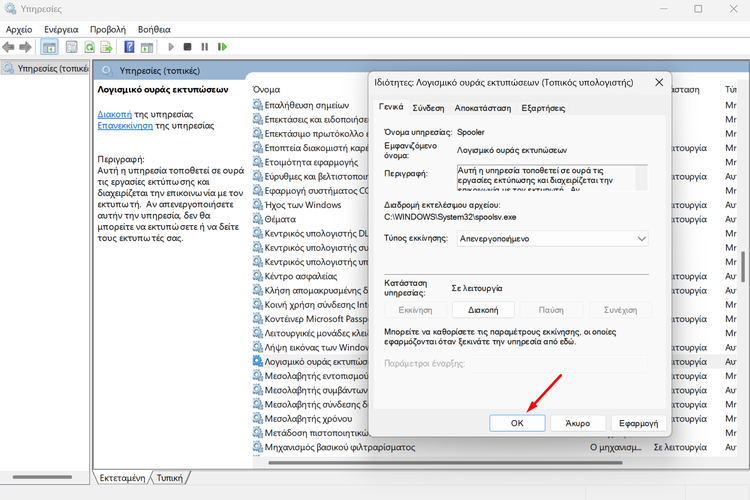Screen dimensions: 750x500
Task: Open the Προβολή menu
Action: [107, 30]
